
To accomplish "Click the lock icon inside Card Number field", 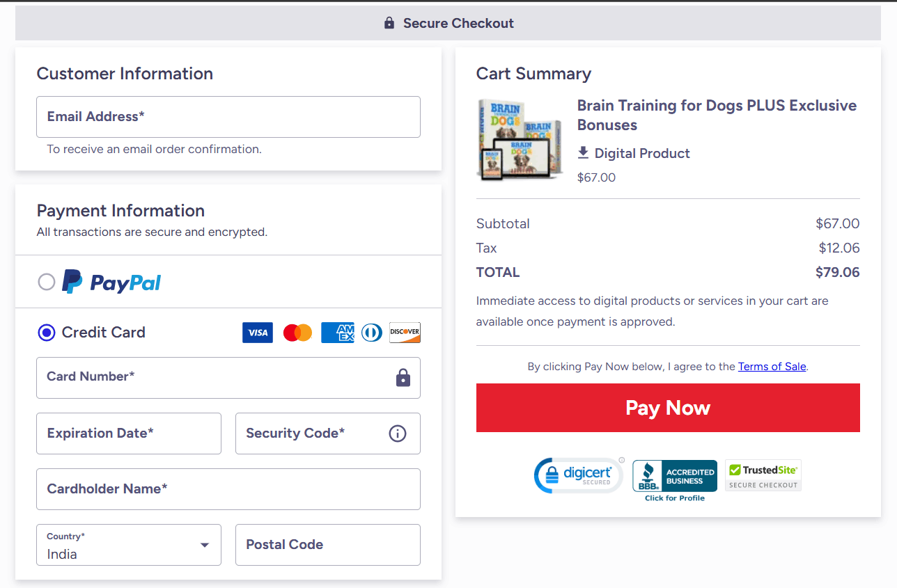I will click(403, 378).
